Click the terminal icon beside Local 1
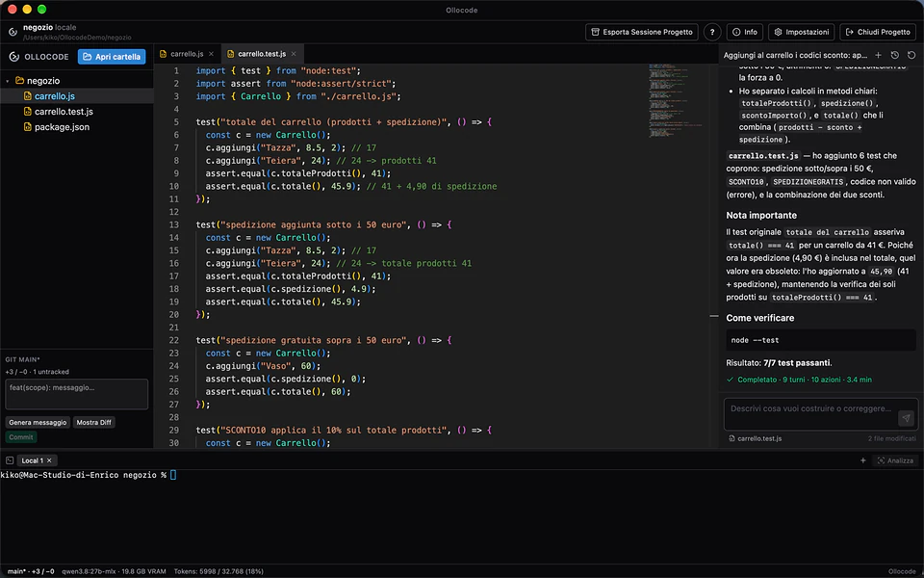 pos(10,460)
